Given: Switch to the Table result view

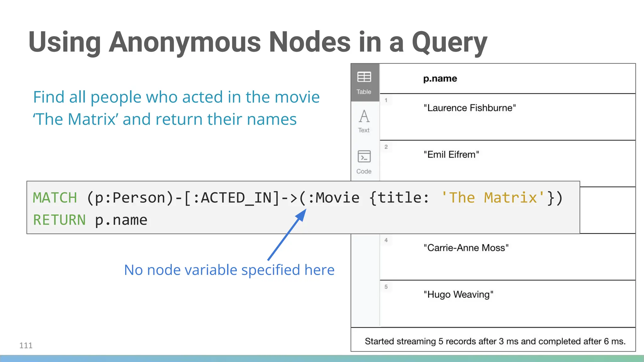Looking at the screenshot, I should coord(365,83).
